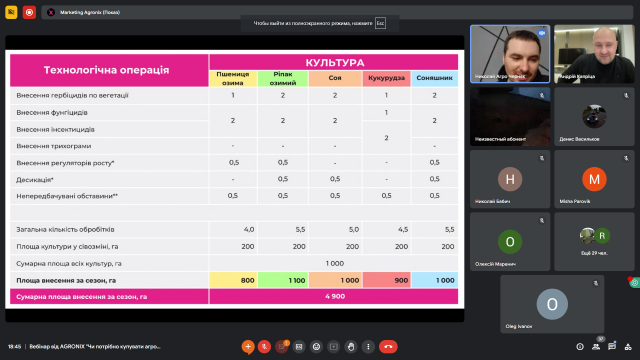Click the present screen button
This screenshot has height=360, width=640.
[333, 347]
